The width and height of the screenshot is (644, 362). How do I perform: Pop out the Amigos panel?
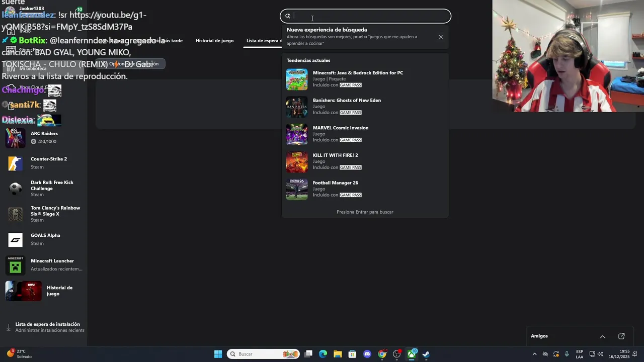[621, 336]
